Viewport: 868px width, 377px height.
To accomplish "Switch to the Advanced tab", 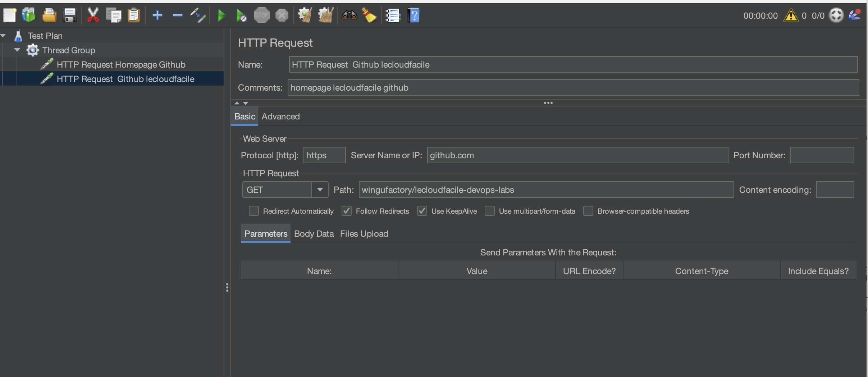I will click(x=280, y=117).
